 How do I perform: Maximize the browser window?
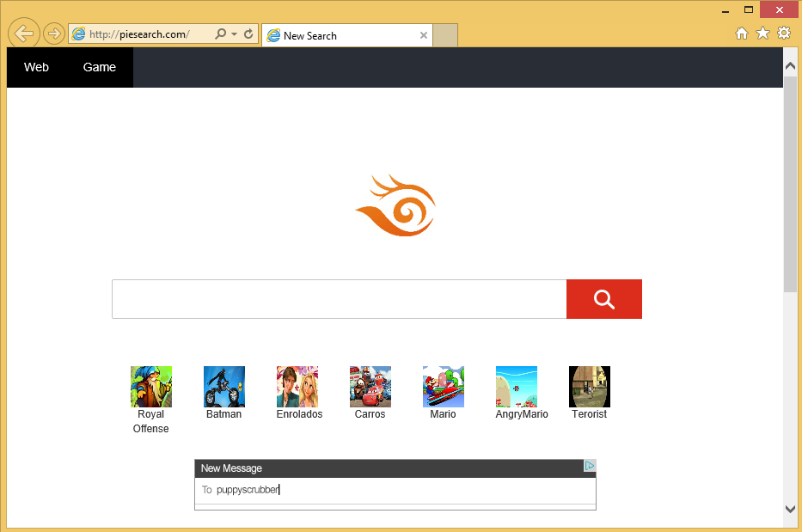[749, 9]
